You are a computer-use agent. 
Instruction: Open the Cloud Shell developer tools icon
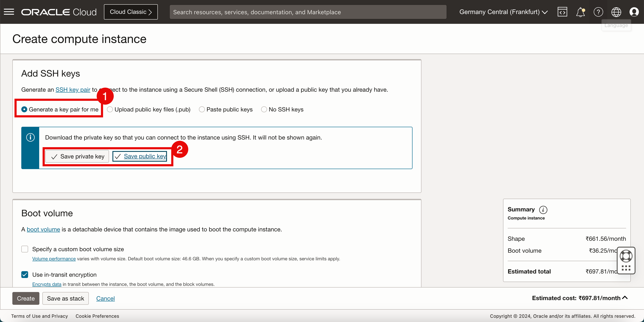click(562, 12)
